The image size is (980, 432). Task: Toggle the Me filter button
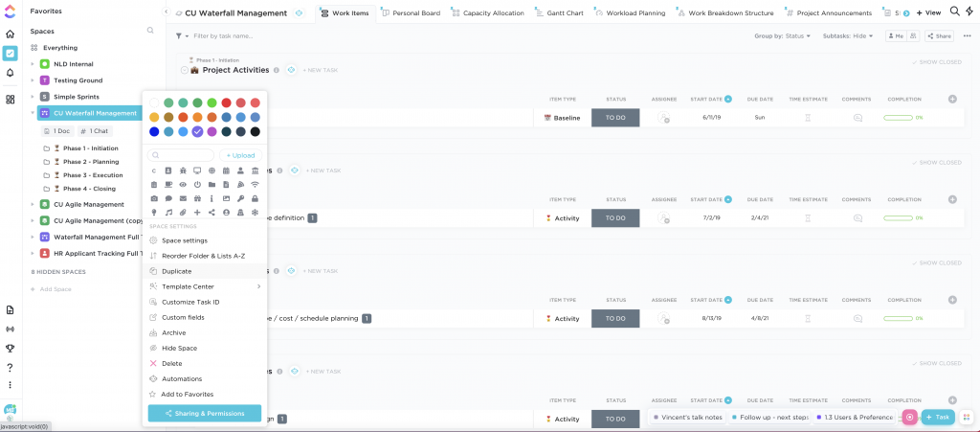[x=896, y=36]
